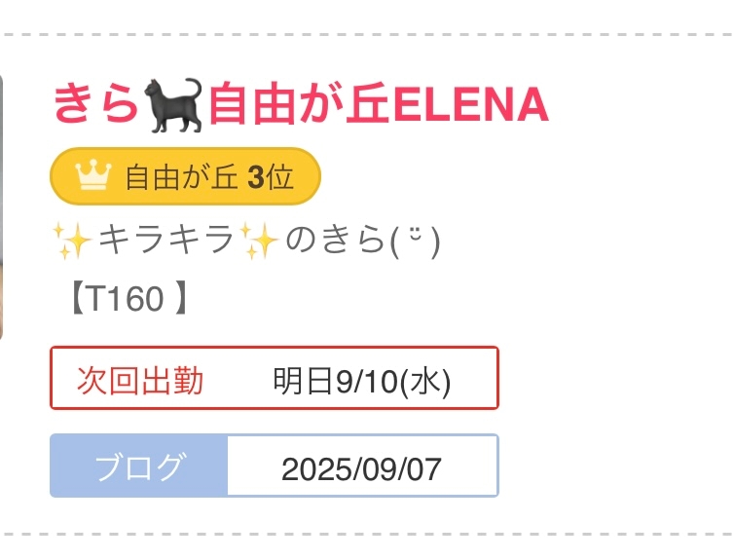Click the black cat emoji in the title
This screenshot has width=734, height=560.
175,105
